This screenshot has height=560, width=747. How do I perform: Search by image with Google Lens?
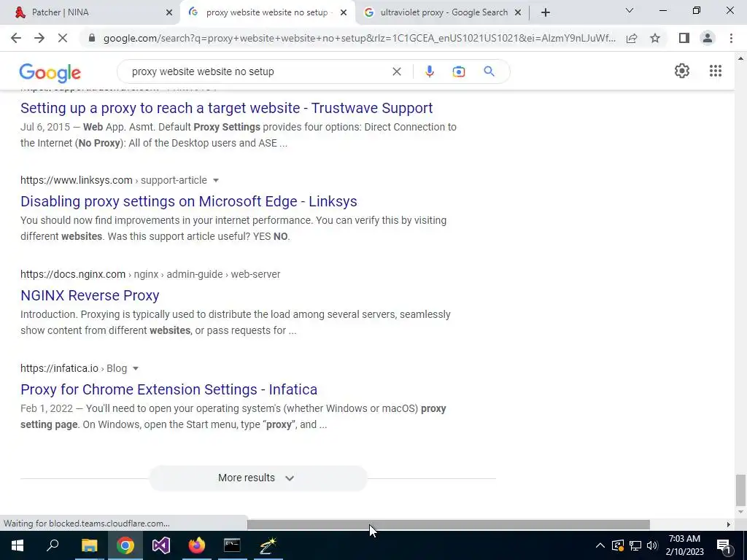[458, 71]
